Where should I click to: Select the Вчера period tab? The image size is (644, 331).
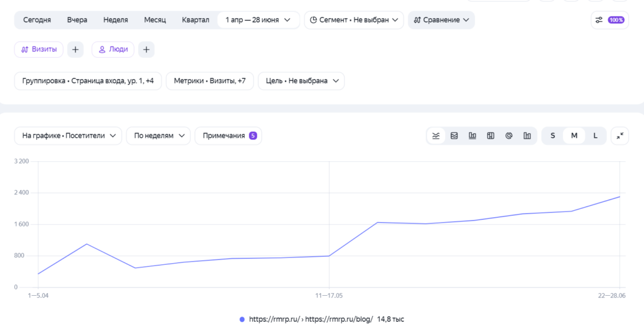point(77,20)
